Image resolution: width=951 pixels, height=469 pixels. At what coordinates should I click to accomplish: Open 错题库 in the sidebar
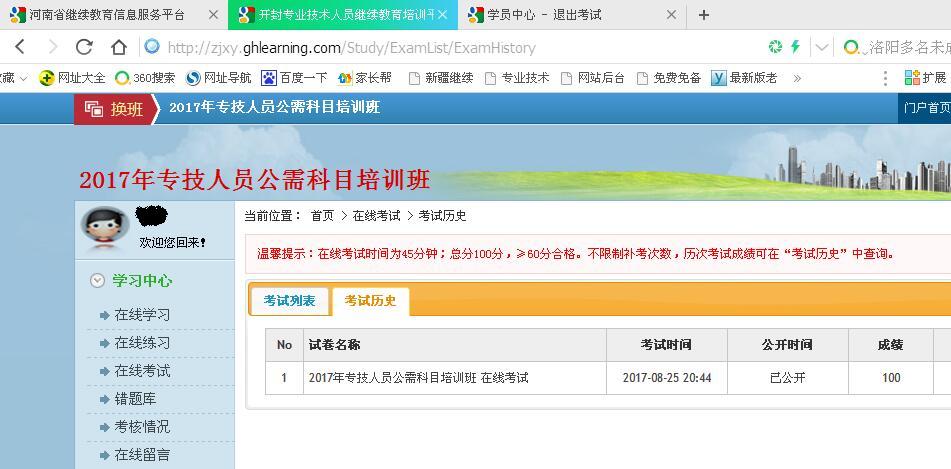click(x=134, y=399)
